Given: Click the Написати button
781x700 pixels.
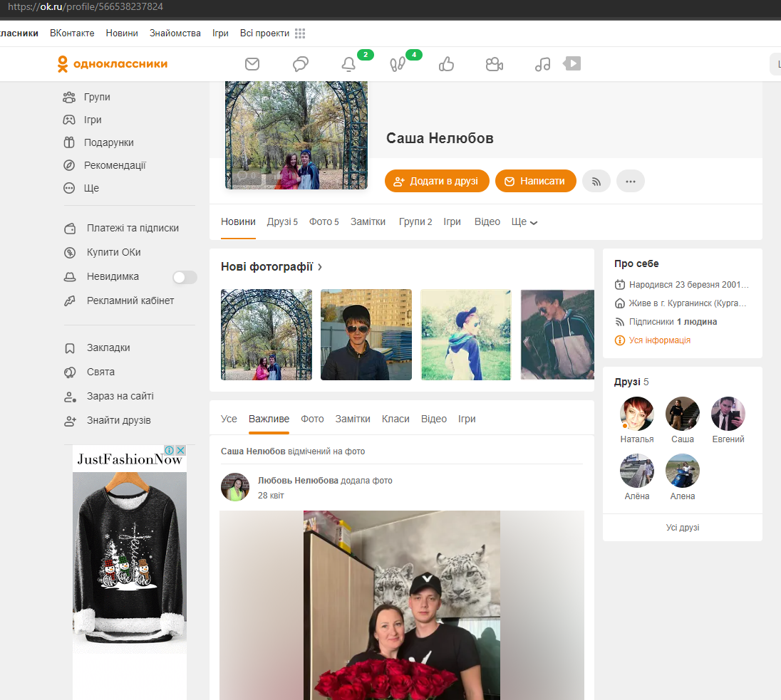Looking at the screenshot, I should pyautogui.click(x=535, y=181).
